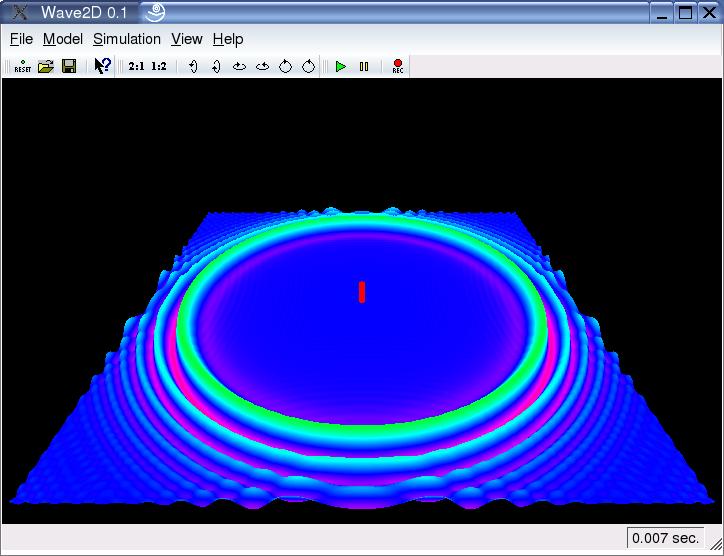Expand the Help menu
The width and height of the screenshot is (724, 556).
pyautogui.click(x=227, y=39)
